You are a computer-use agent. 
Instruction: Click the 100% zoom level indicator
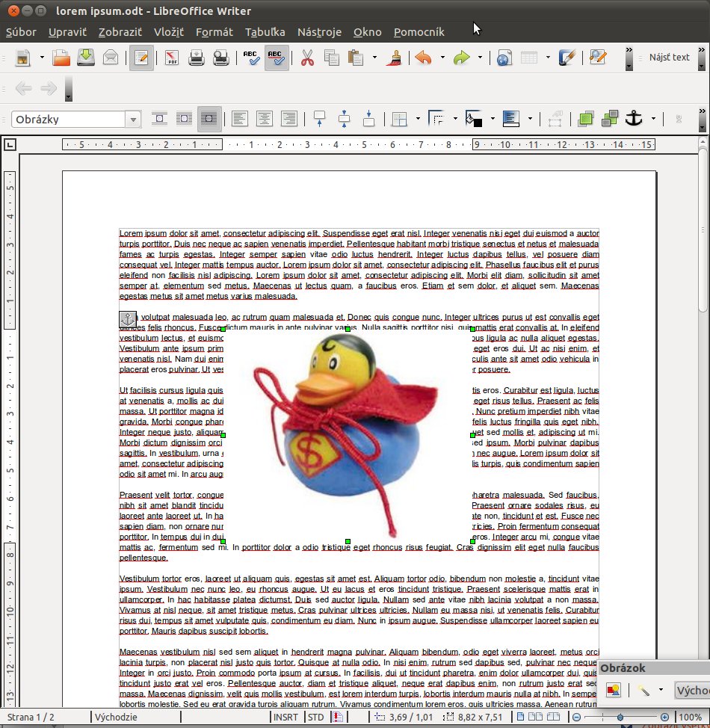690,718
